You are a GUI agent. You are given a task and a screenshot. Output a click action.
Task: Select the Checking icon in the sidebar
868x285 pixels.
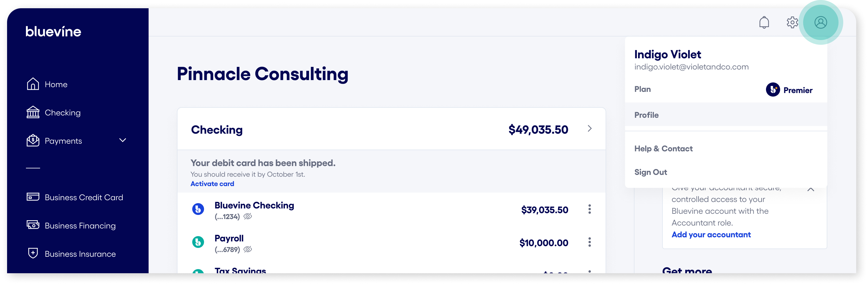click(x=33, y=112)
